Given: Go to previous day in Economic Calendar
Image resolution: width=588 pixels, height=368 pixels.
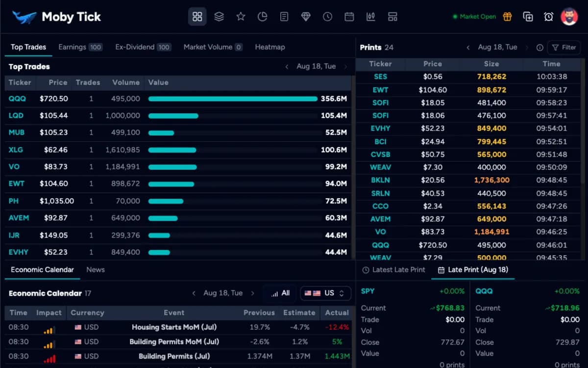Looking at the screenshot, I should [194, 293].
